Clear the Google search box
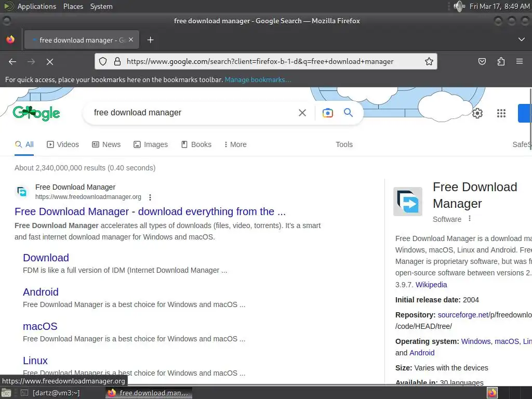 click(x=302, y=113)
